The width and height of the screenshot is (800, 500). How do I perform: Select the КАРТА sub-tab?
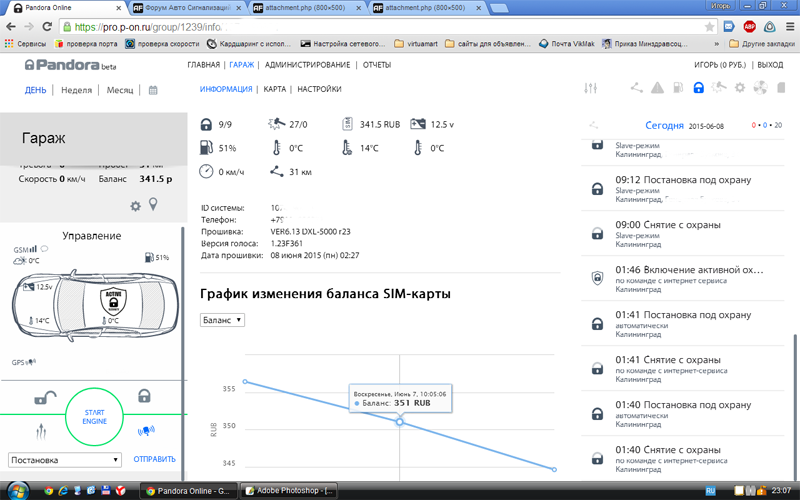[x=274, y=89]
